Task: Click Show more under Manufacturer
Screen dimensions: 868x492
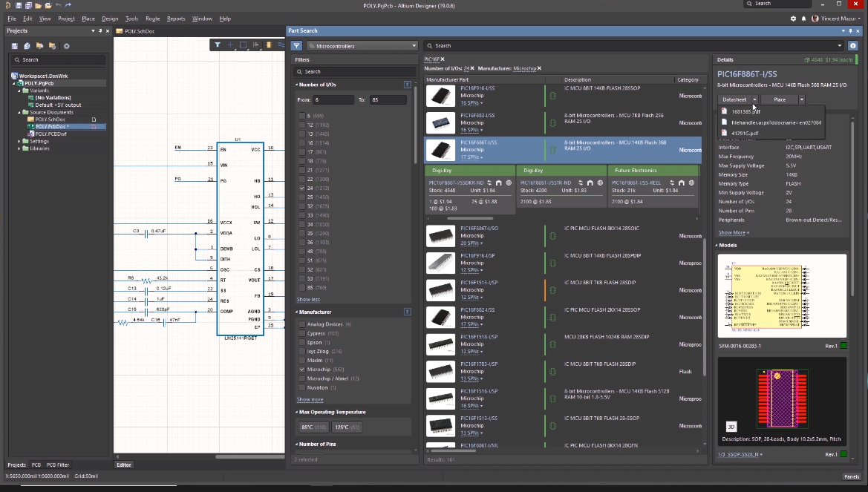Action: point(310,399)
